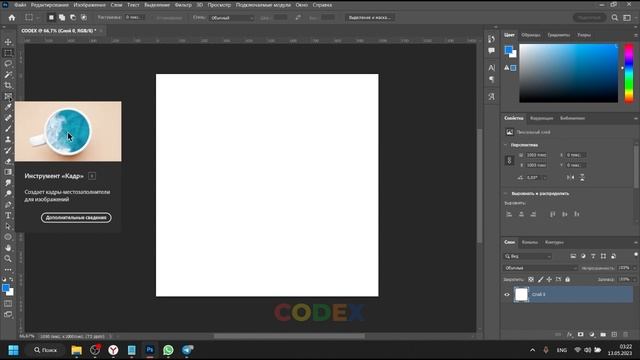Open the Color panel options menu
Screen dimensions: 640x360
point(636,35)
